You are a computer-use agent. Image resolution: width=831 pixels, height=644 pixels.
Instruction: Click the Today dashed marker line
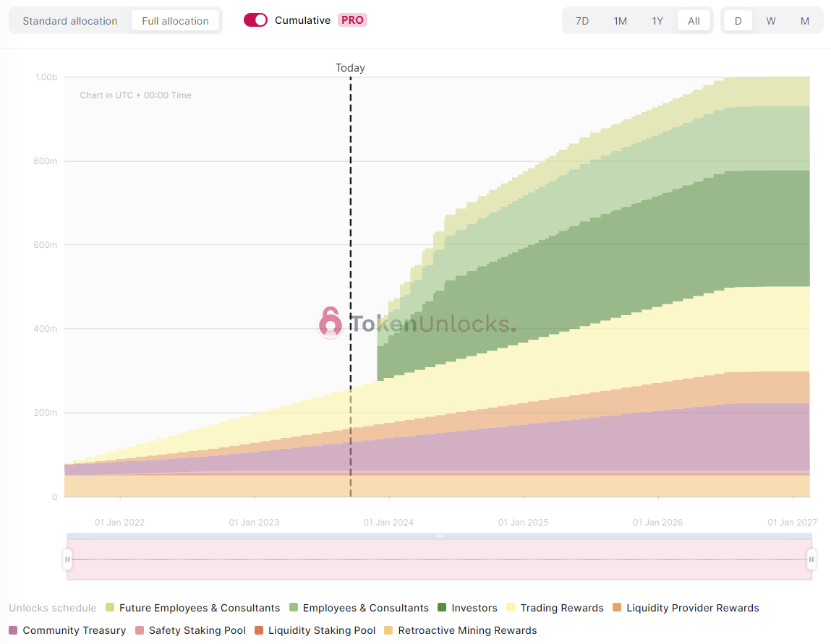tap(351, 217)
